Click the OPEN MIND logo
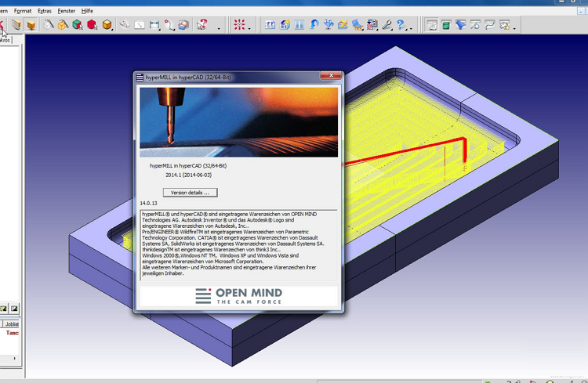 pos(238,296)
